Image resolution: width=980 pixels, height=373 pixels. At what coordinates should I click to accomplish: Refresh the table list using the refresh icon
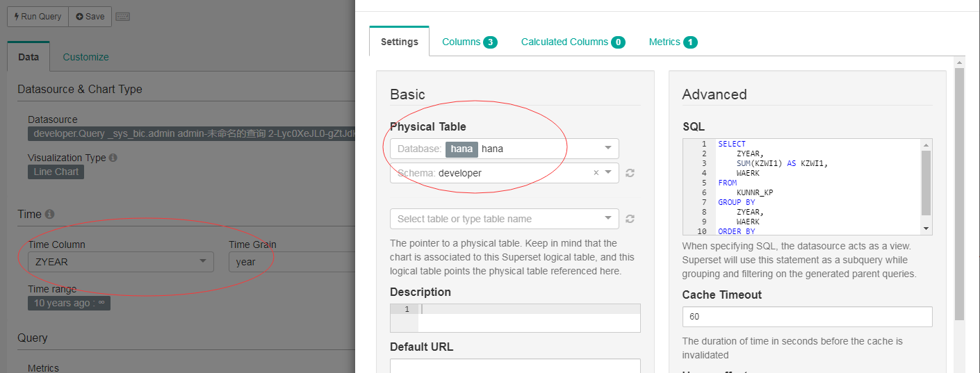630,219
